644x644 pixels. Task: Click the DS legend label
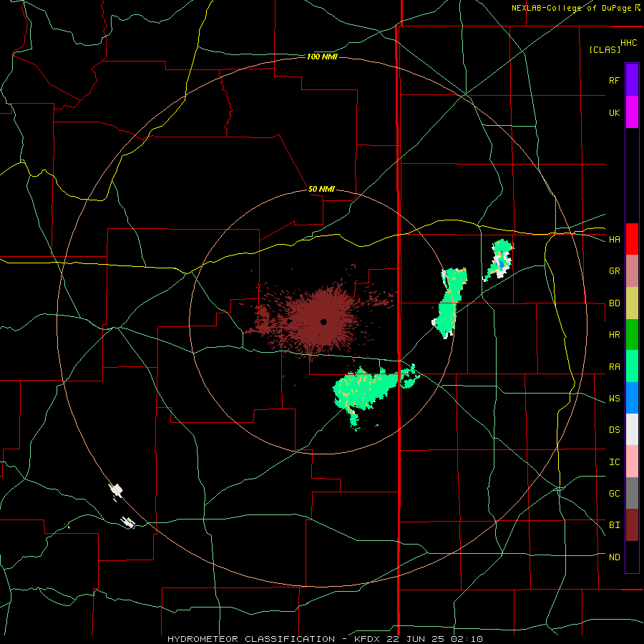(614, 430)
